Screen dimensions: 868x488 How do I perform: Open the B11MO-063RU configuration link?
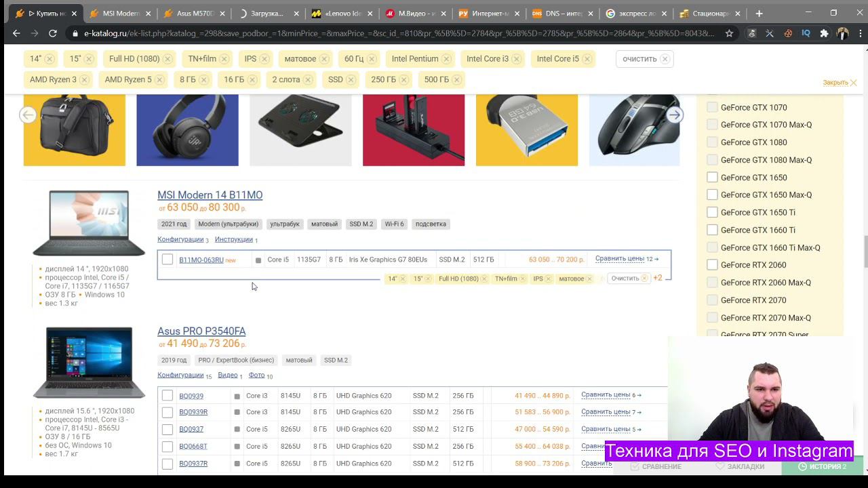[x=201, y=260]
